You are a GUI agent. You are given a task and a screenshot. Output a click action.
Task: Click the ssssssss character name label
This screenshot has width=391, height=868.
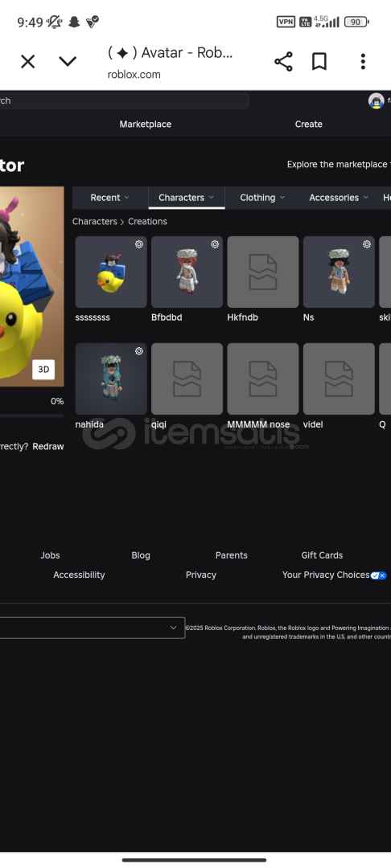(x=93, y=317)
